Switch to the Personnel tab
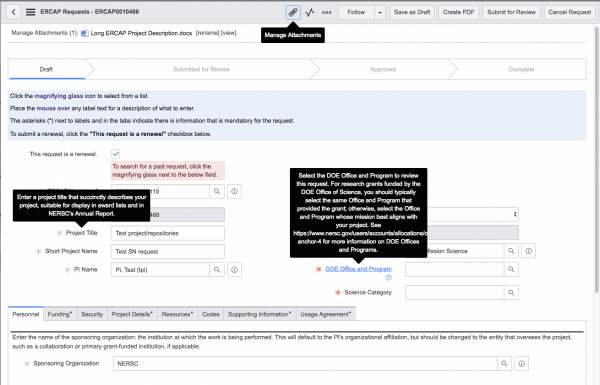 26,314
